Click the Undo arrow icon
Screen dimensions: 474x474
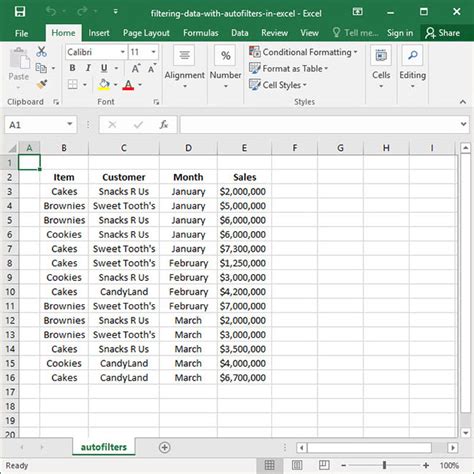pos(51,12)
